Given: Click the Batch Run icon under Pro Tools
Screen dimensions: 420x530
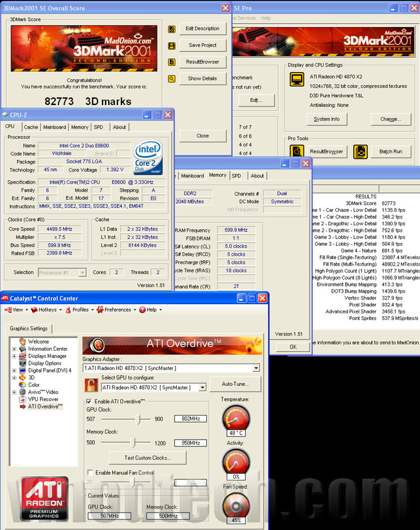Looking at the screenshot, I should (x=360, y=152).
